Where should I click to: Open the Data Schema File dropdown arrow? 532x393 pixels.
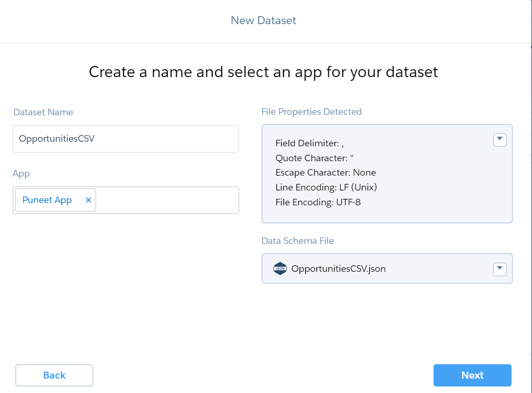click(x=499, y=269)
